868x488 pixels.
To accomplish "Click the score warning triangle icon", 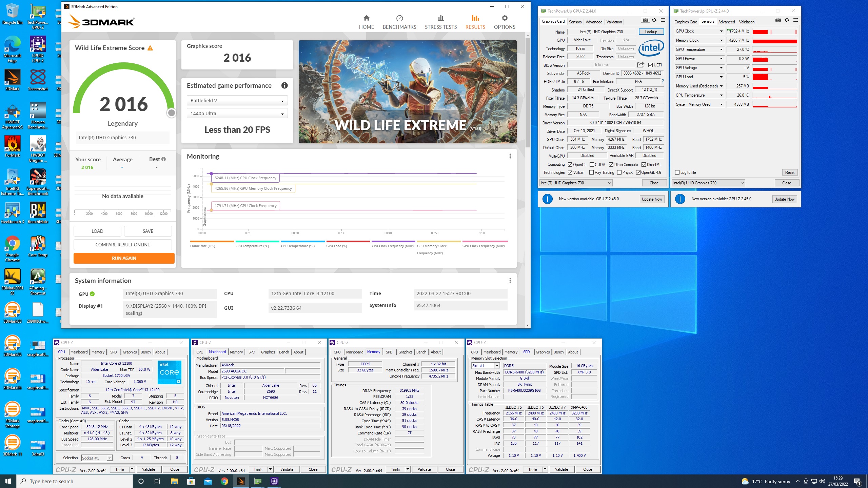I will click(150, 48).
